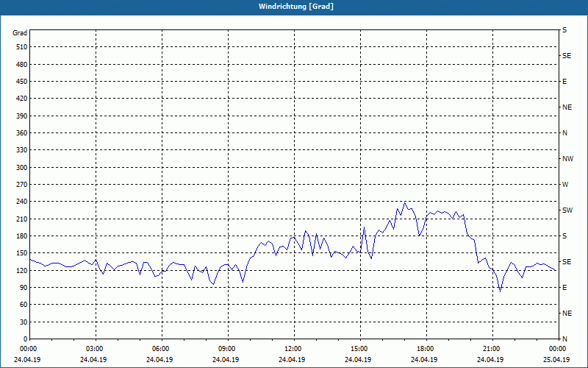
Task: Click the NW compass label
Action: pos(567,159)
